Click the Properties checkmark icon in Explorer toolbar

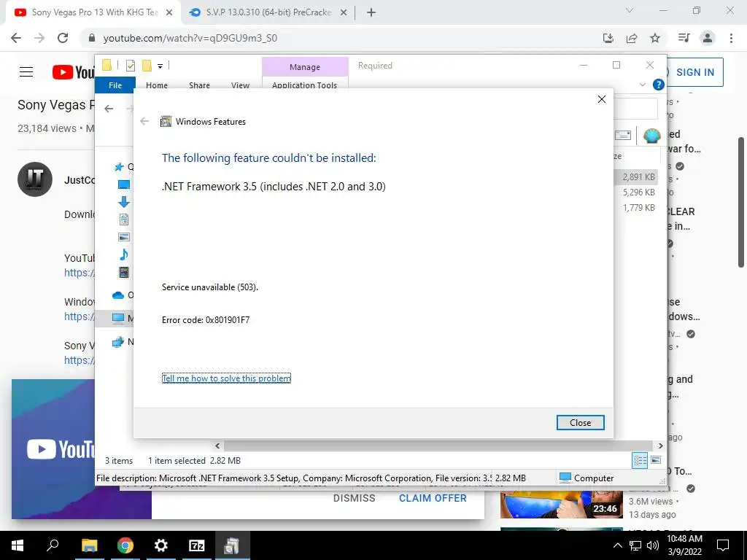tap(130, 66)
